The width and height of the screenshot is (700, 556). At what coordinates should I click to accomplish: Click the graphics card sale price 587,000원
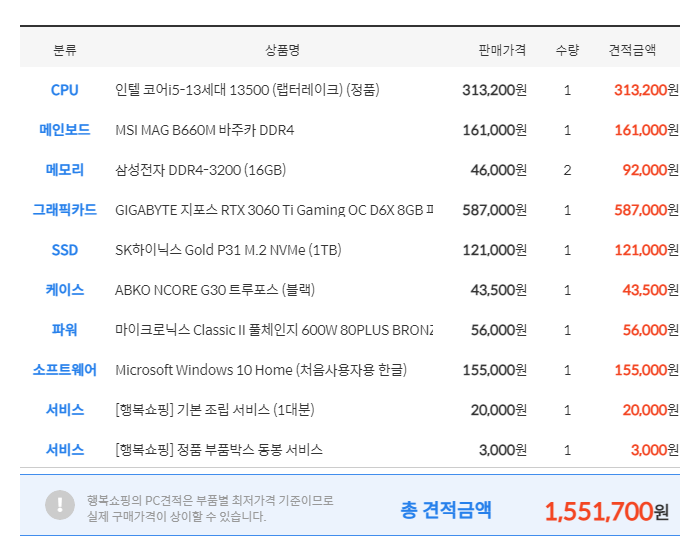(495, 210)
